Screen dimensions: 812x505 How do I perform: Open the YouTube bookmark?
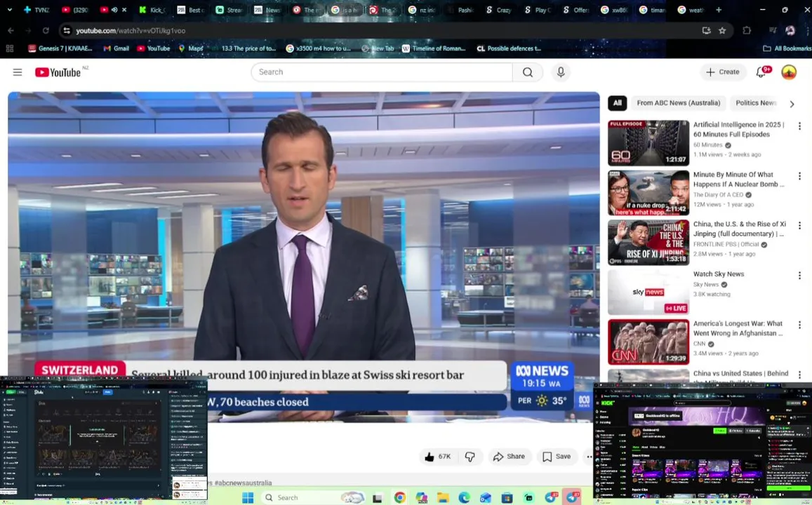153,48
